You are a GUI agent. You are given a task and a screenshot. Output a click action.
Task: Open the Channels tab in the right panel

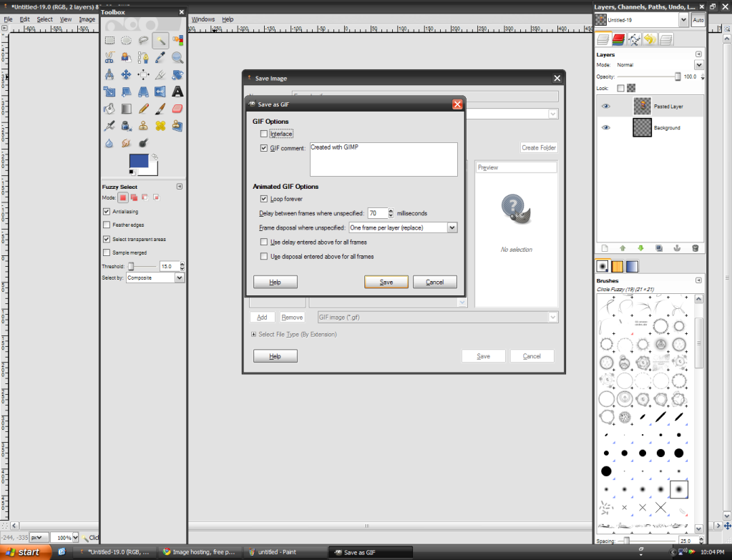(618, 39)
